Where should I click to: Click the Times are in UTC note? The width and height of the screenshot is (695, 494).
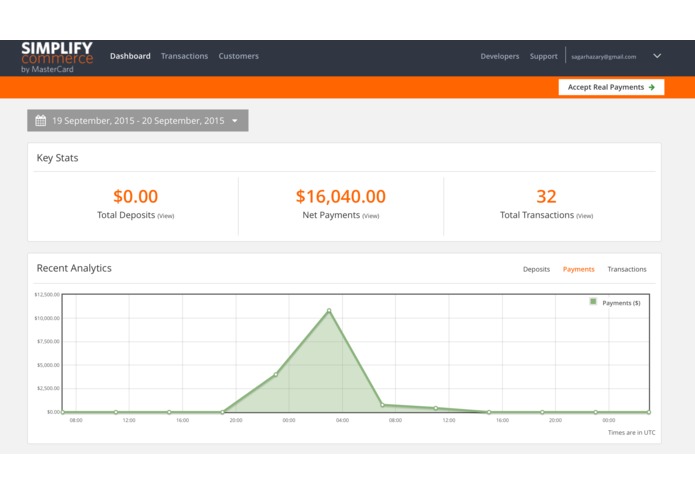[631, 432]
